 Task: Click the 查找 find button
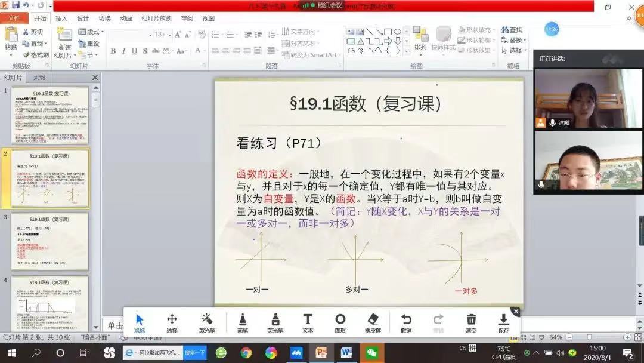click(512, 30)
